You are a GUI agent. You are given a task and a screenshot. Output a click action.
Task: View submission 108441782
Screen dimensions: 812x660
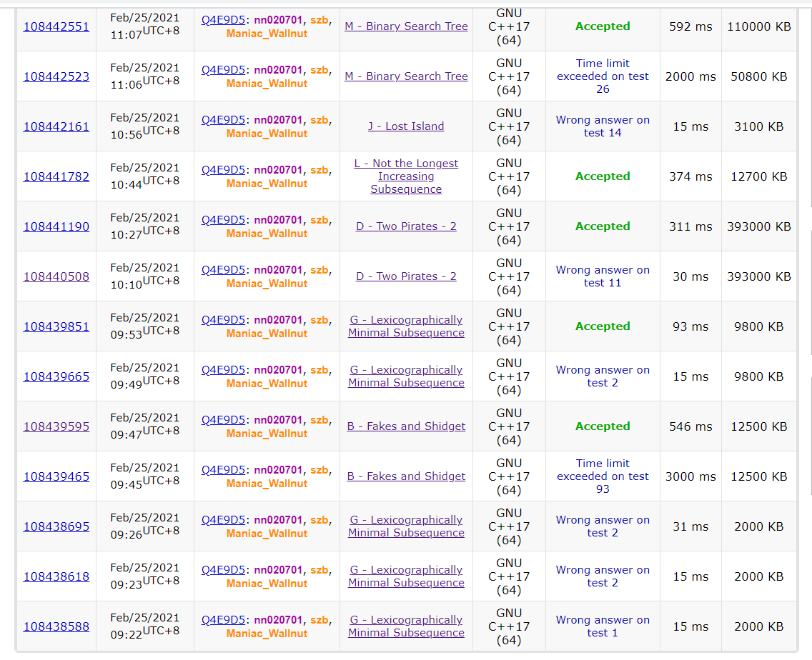(x=56, y=176)
